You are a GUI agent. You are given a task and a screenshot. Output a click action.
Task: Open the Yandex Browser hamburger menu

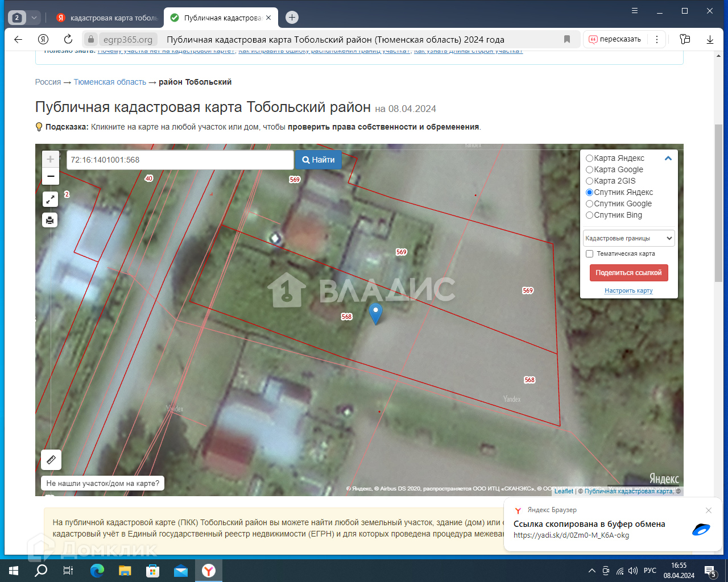point(635,11)
